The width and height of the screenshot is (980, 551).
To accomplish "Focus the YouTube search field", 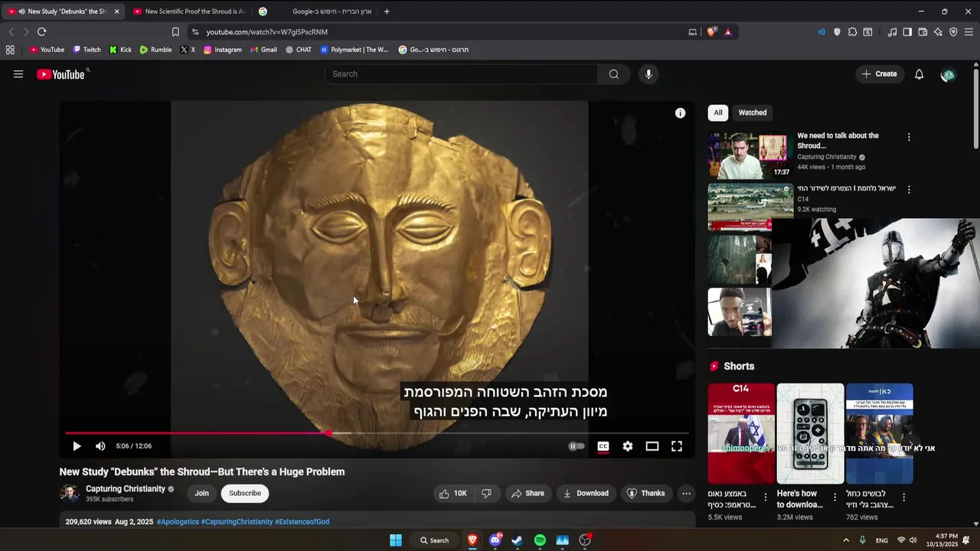I will point(461,74).
